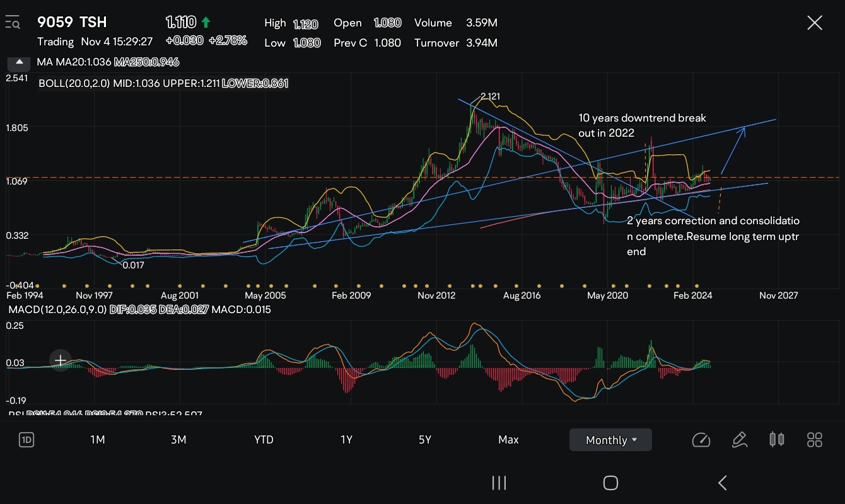Viewport: 845px width, 504px height.
Task: Select the 1Y range tab
Action: point(346,440)
